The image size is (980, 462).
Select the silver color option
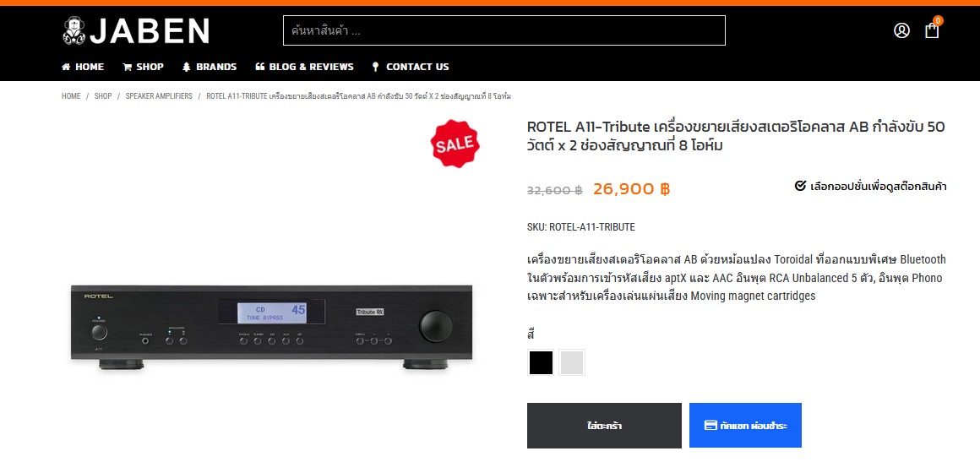[572, 362]
